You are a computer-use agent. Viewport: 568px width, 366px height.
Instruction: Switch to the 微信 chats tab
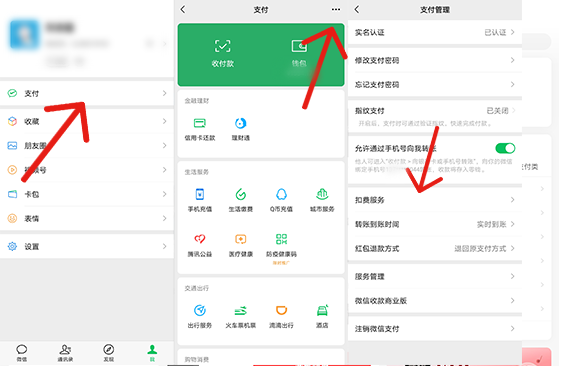pos(22,353)
